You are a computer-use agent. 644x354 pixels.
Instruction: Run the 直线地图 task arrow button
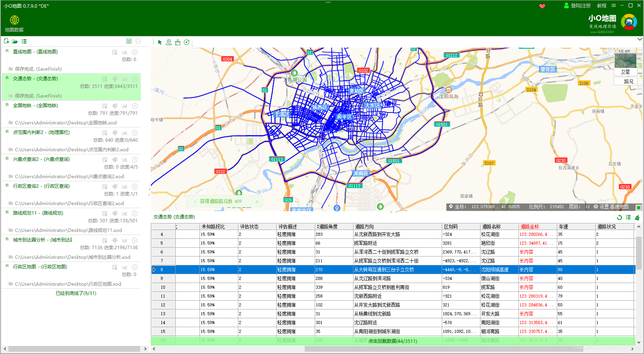(135, 52)
